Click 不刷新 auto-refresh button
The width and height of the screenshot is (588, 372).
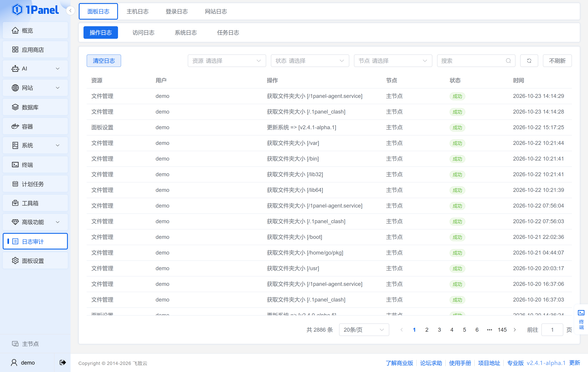click(557, 61)
